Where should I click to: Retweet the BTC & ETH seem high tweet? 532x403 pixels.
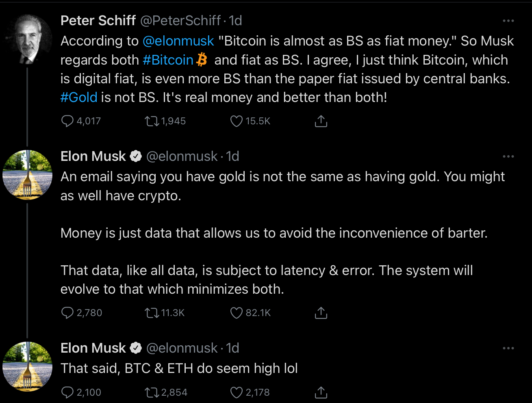click(152, 392)
